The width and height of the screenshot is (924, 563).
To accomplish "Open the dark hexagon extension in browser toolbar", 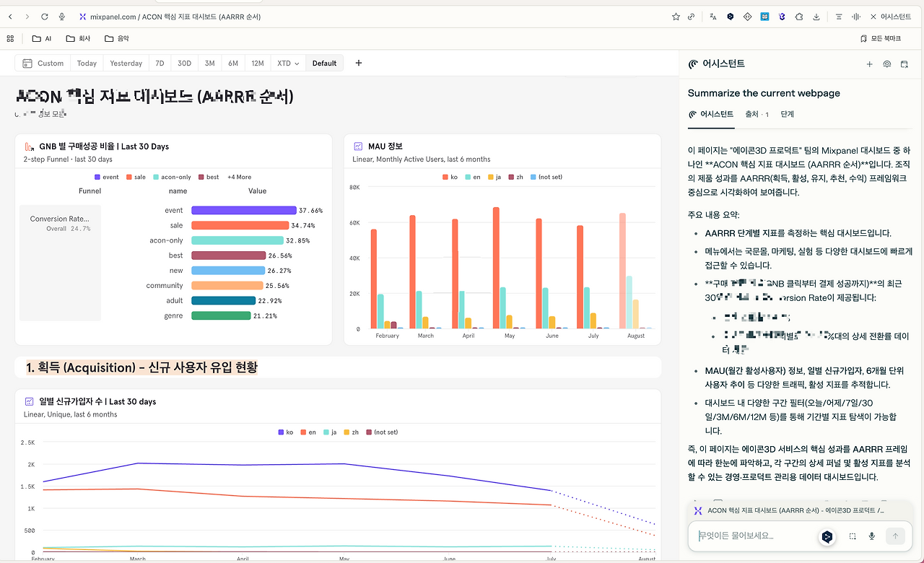I will (x=731, y=17).
